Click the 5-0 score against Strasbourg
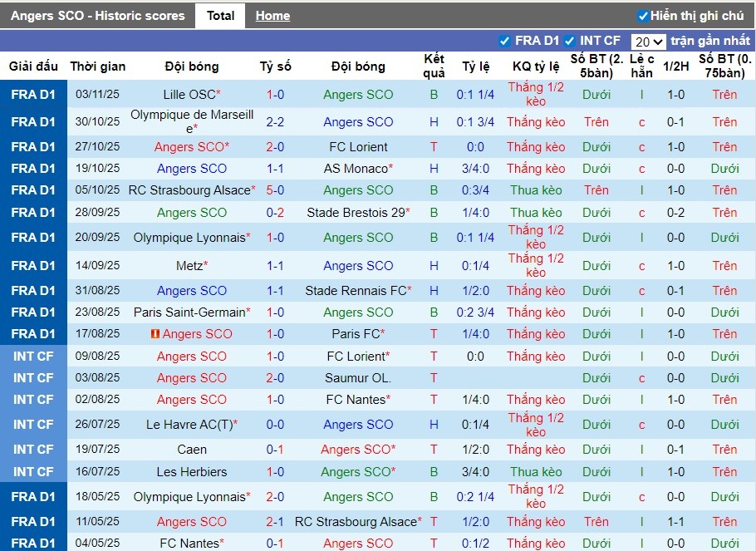This screenshot has height=551, width=756. click(275, 190)
